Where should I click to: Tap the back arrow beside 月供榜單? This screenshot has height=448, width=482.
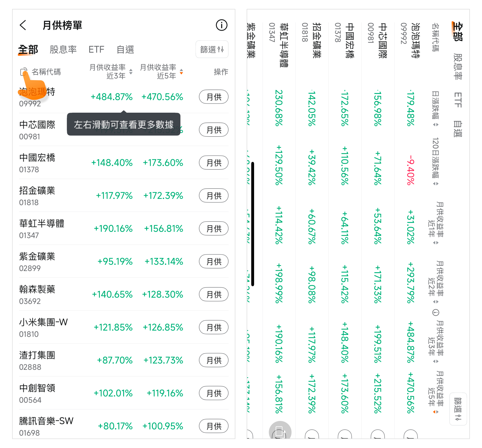click(x=23, y=25)
